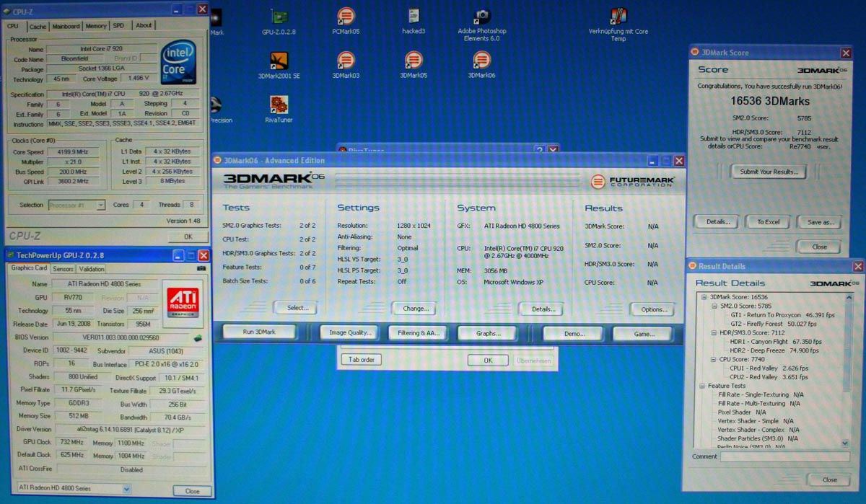Click OK in the dialog behind 3DMark06

click(x=487, y=361)
